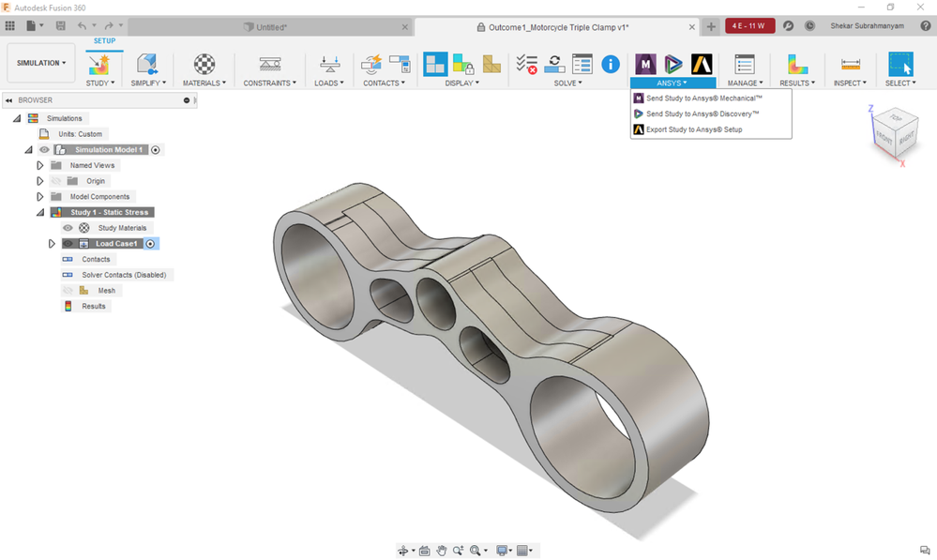Open the SIMULATION workspace dropdown
The width and height of the screenshot is (937, 560).
(x=41, y=63)
